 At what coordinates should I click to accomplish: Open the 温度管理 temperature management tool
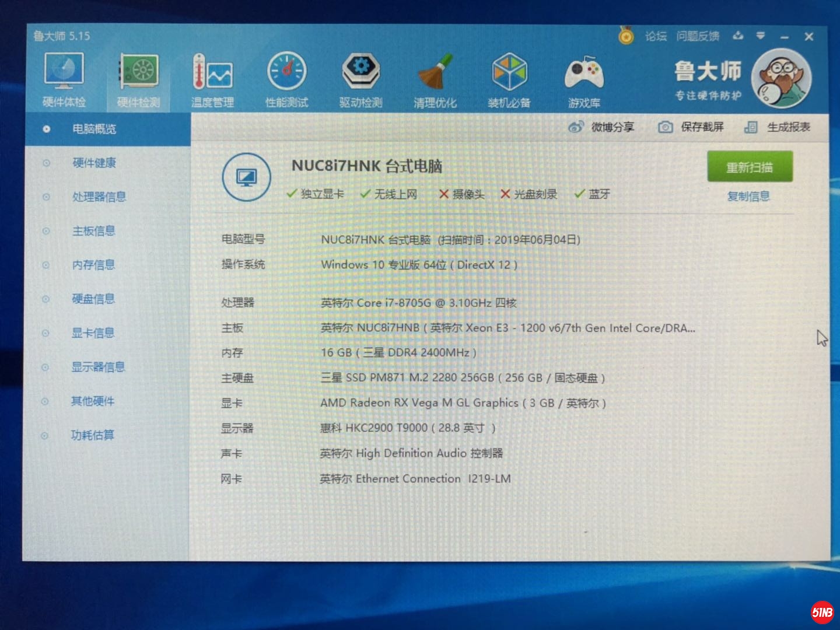coord(212,79)
